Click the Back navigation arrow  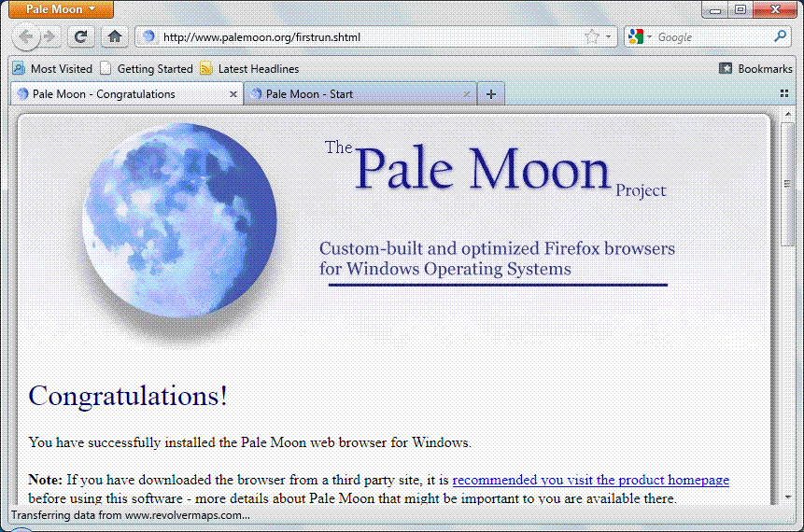(26, 37)
